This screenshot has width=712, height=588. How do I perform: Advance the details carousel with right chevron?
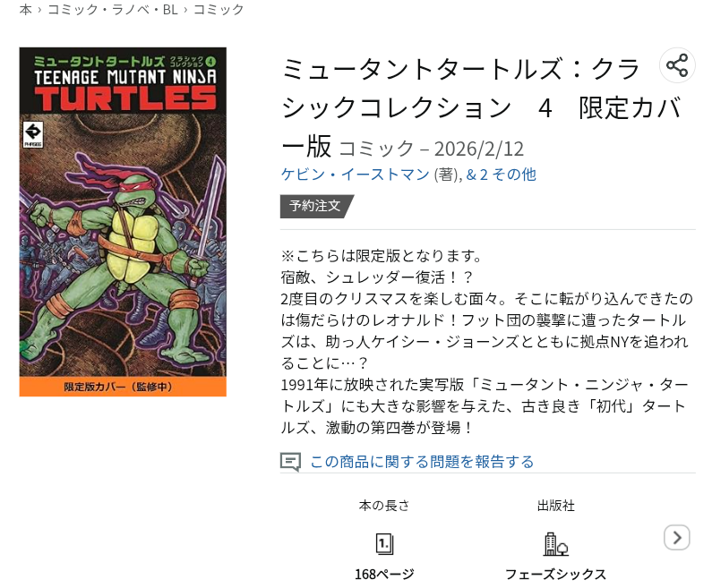(x=677, y=538)
